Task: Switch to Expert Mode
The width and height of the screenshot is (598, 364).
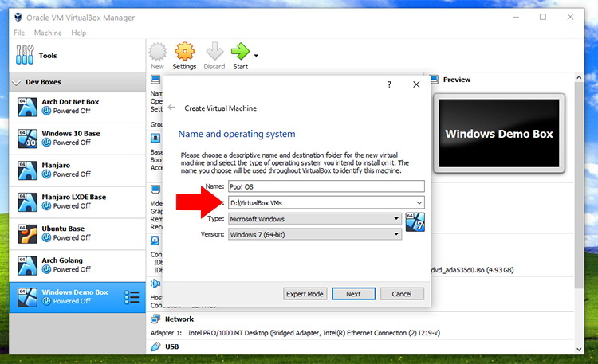Action: [x=305, y=294]
